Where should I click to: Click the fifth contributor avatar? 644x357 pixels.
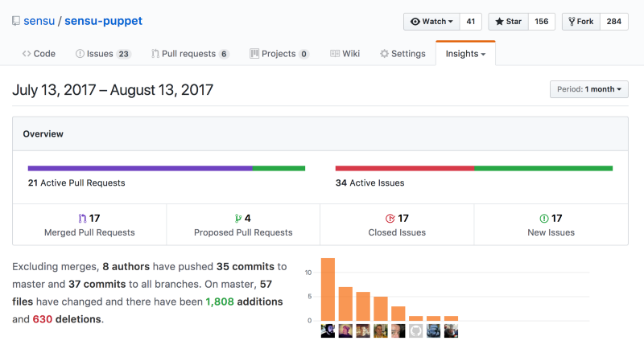tap(398, 330)
